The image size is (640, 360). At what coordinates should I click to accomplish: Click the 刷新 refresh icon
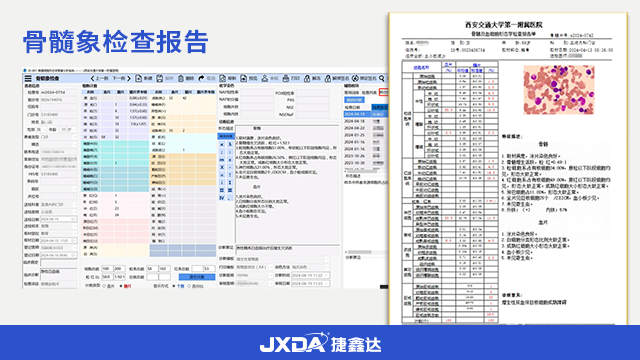222,78
